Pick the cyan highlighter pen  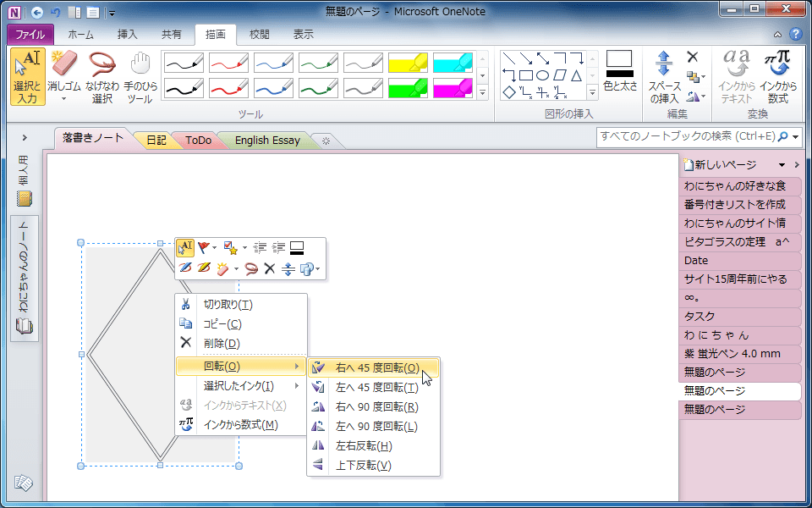coord(453,63)
